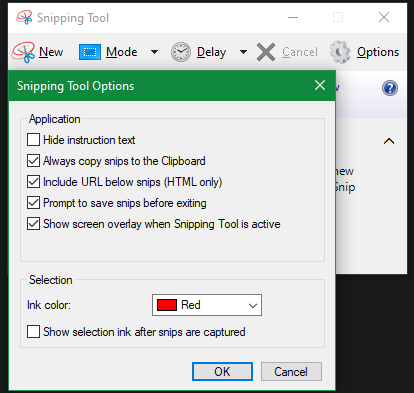Click the Selection group heading
414x393 pixels.
tap(51, 280)
